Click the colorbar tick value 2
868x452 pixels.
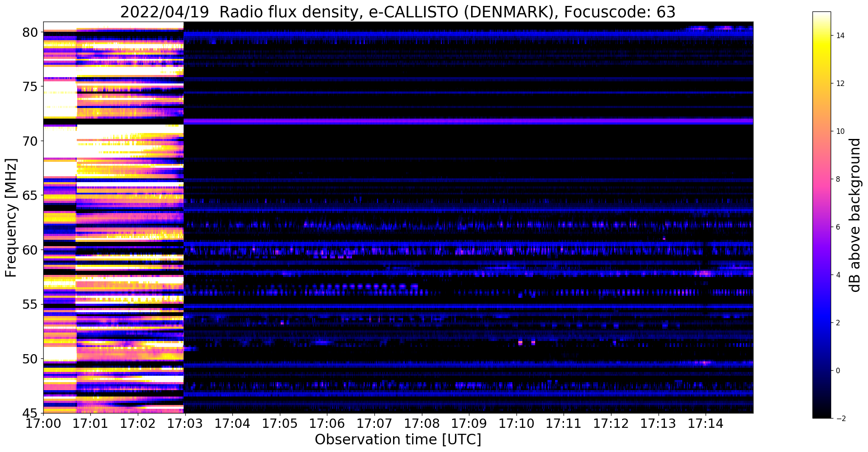click(x=837, y=323)
